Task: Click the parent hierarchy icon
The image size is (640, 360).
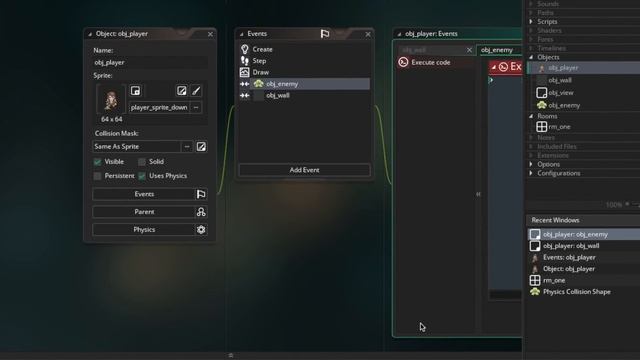Action: tap(201, 212)
